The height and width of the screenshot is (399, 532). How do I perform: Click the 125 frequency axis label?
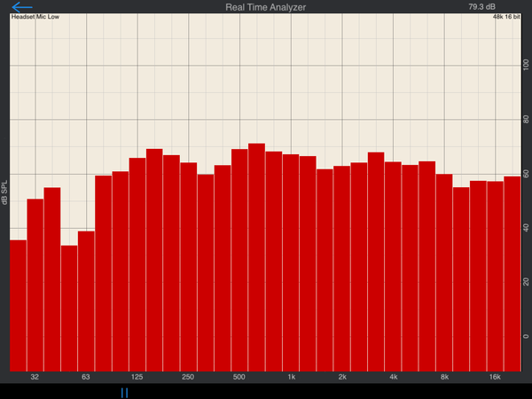point(137,377)
